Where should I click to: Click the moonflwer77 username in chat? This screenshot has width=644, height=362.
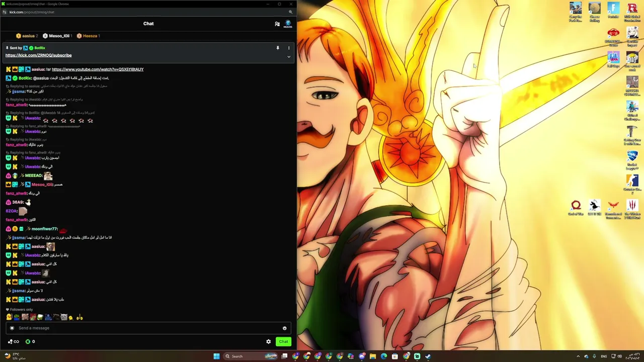click(x=44, y=229)
